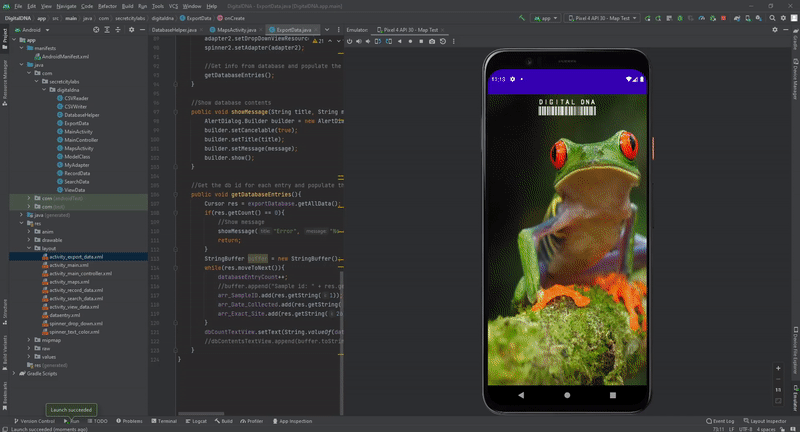
Task: Collapse the manifests folder
Action: [x=22, y=48]
